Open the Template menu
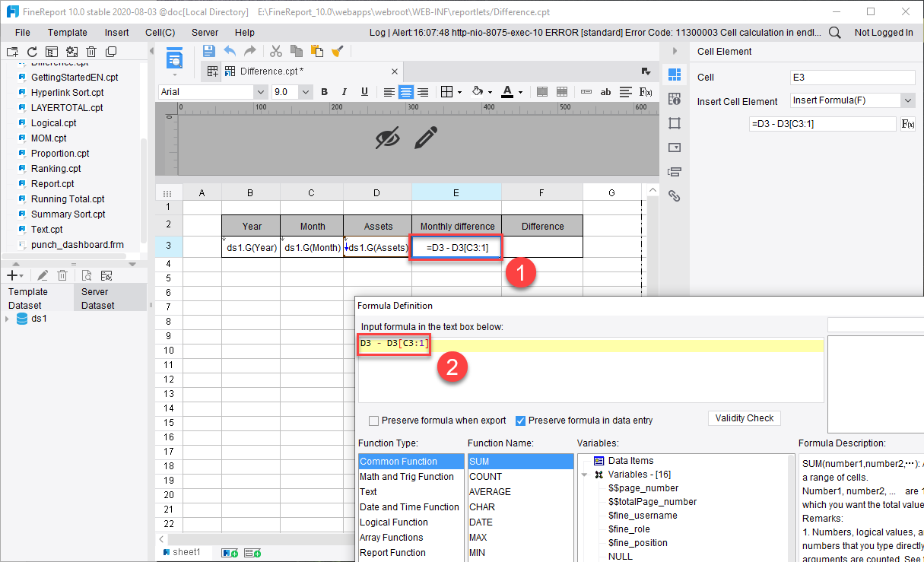Screen dimensions: 924x562 click(68, 33)
